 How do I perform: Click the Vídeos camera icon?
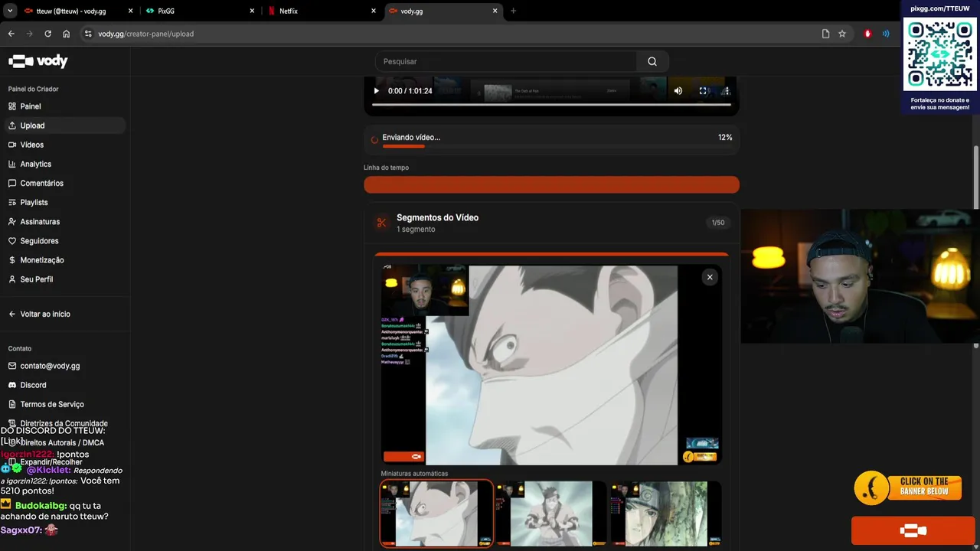[x=12, y=145]
